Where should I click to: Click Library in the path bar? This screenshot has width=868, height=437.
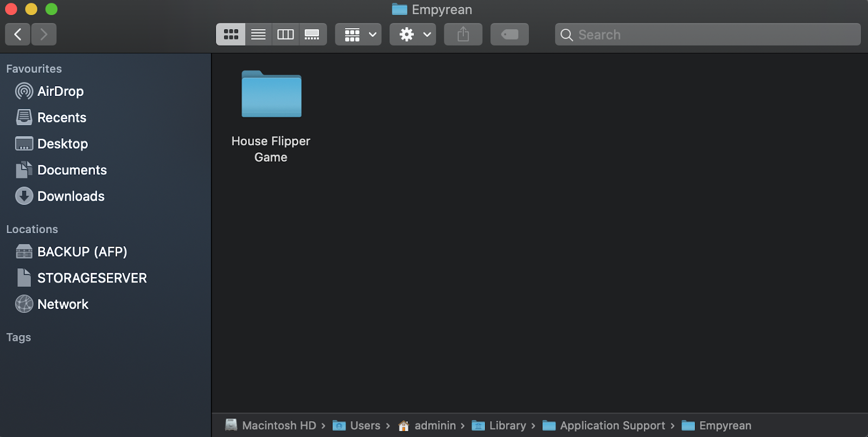coord(499,426)
